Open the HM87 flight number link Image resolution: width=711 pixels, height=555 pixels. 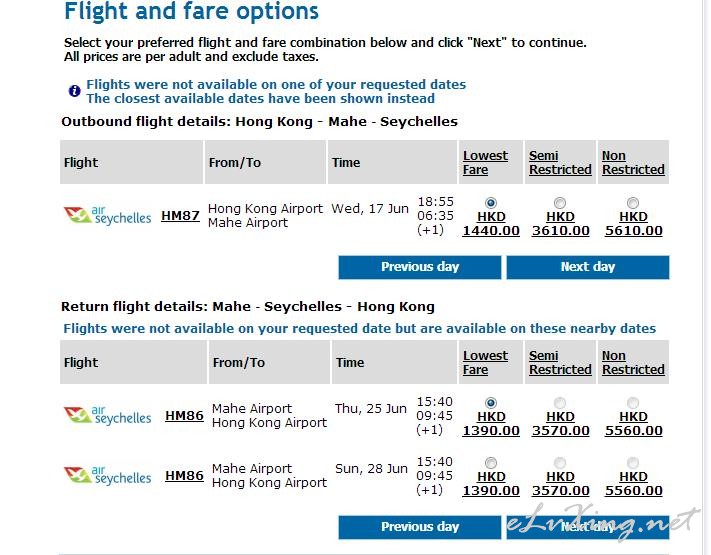pyautogui.click(x=180, y=215)
